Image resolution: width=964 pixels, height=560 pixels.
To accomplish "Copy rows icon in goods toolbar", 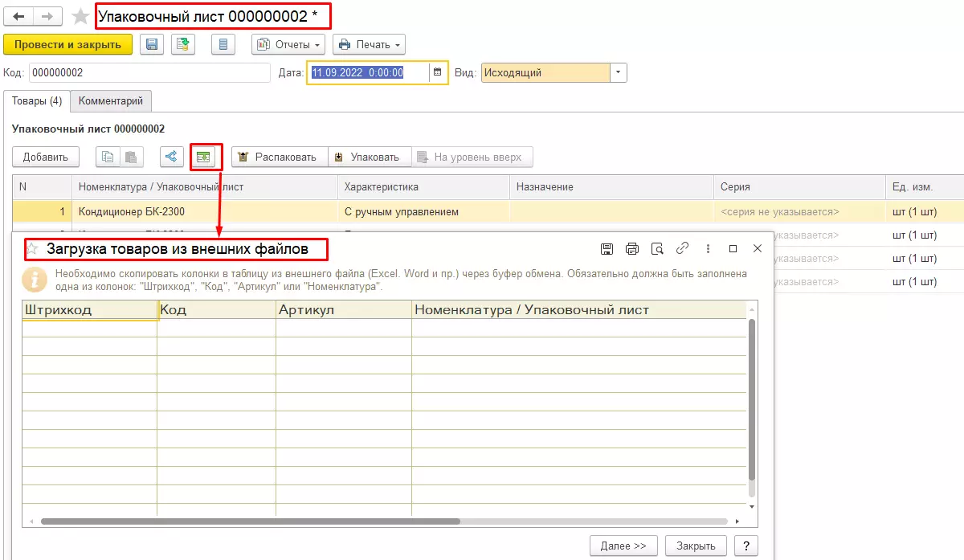I will (108, 157).
